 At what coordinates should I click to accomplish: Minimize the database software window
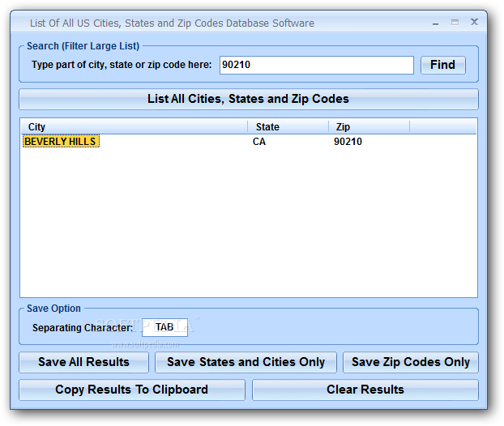click(436, 23)
